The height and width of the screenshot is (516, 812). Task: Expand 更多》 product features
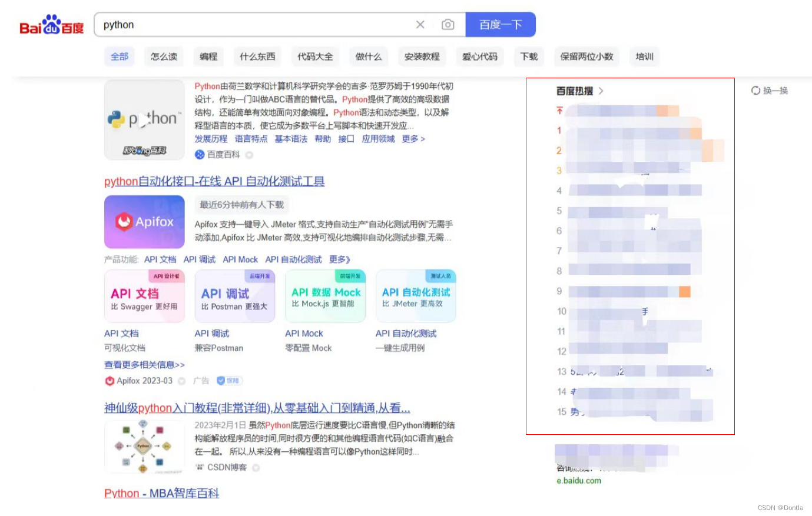[340, 259]
